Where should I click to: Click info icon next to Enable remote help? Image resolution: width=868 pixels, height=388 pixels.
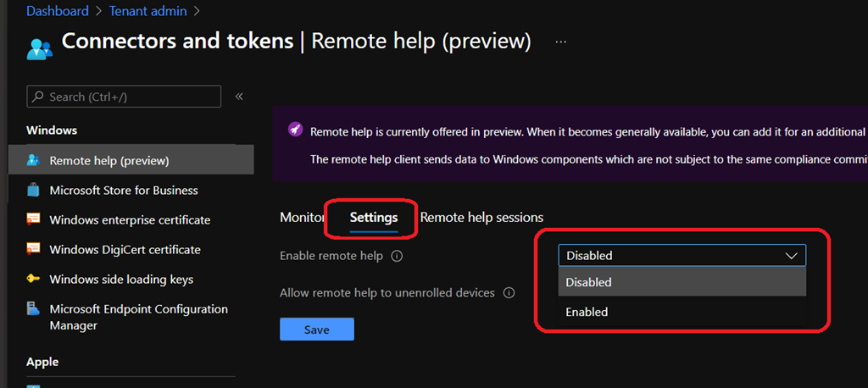(x=397, y=256)
